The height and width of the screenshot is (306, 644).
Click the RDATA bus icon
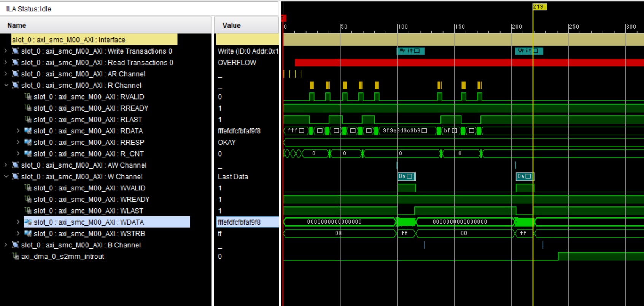pos(28,131)
